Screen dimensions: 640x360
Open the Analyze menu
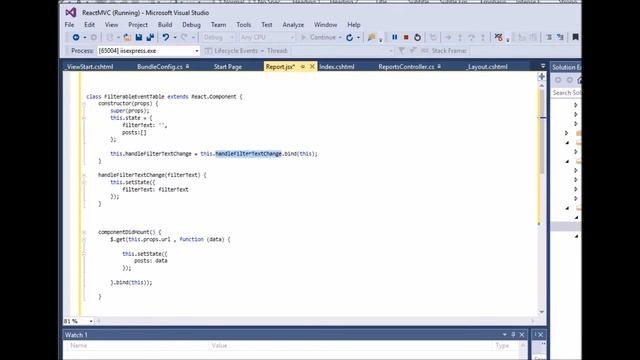pos(293,25)
